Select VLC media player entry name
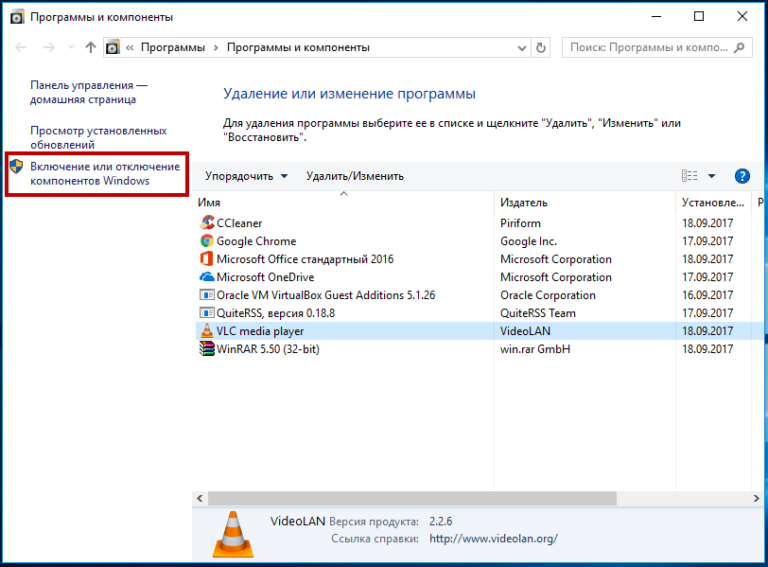768x567 pixels. click(260, 331)
